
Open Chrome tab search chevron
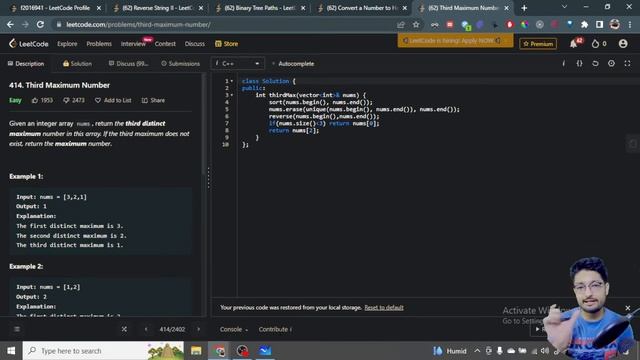pyautogui.click(x=564, y=7)
